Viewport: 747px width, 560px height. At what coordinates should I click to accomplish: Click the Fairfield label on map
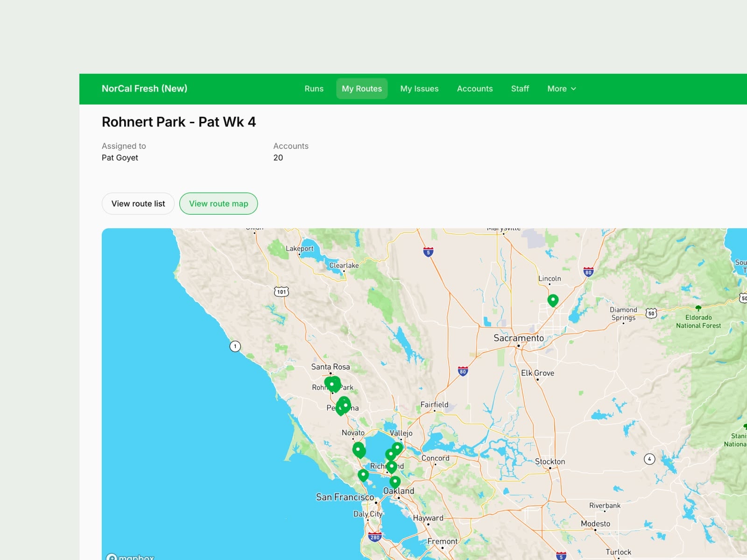click(434, 405)
